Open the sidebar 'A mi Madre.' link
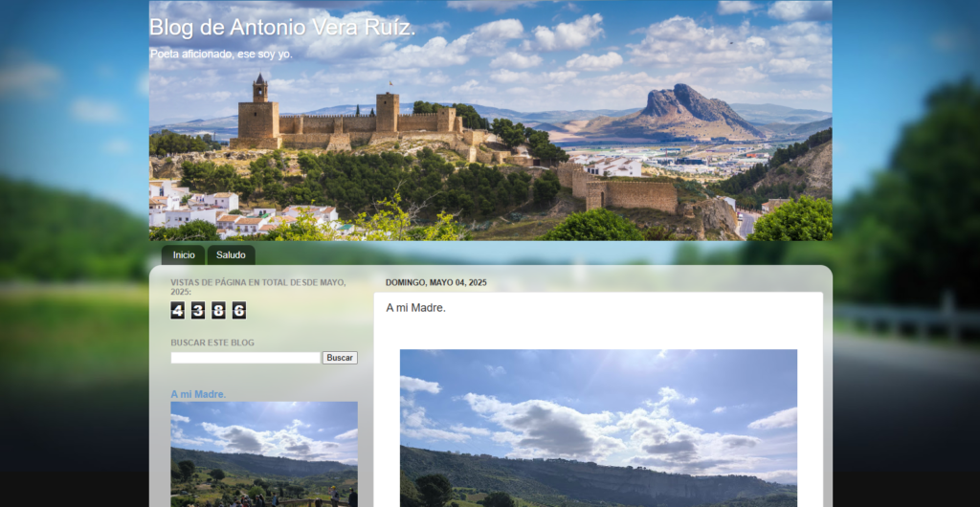 tap(198, 394)
